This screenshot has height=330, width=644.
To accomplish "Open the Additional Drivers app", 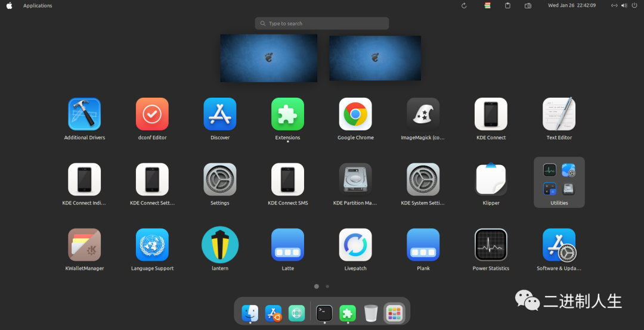I will 84,114.
